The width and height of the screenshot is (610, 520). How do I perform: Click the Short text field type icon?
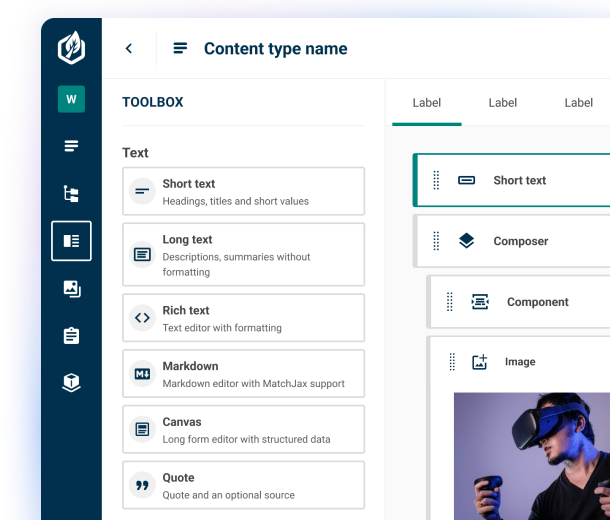pos(466,180)
